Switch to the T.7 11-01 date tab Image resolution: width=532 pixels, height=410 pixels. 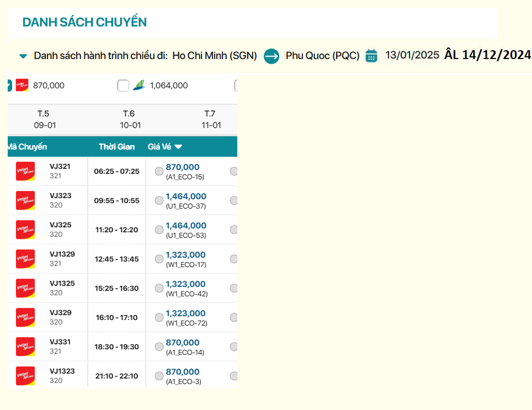pyautogui.click(x=210, y=119)
